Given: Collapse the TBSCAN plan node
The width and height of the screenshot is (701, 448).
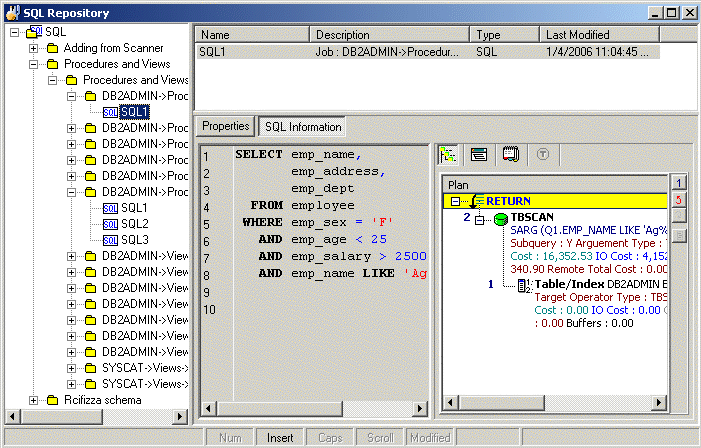Looking at the screenshot, I should [x=479, y=218].
